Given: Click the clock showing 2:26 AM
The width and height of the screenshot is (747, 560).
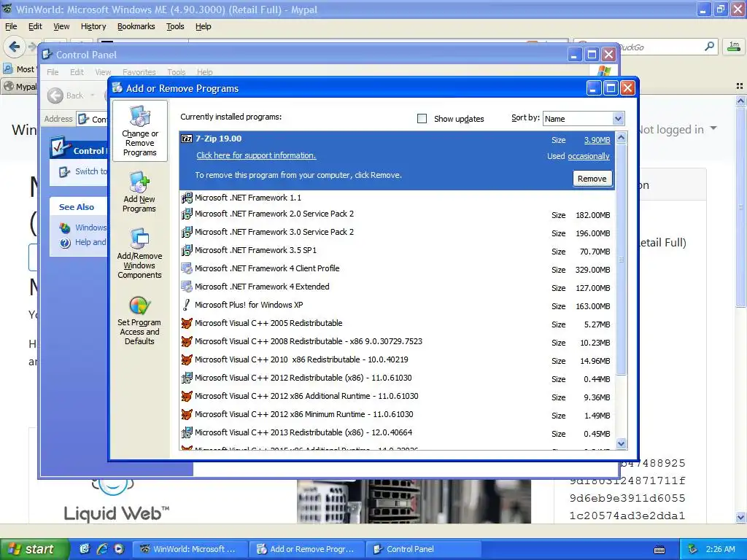Looking at the screenshot, I should (720, 549).
